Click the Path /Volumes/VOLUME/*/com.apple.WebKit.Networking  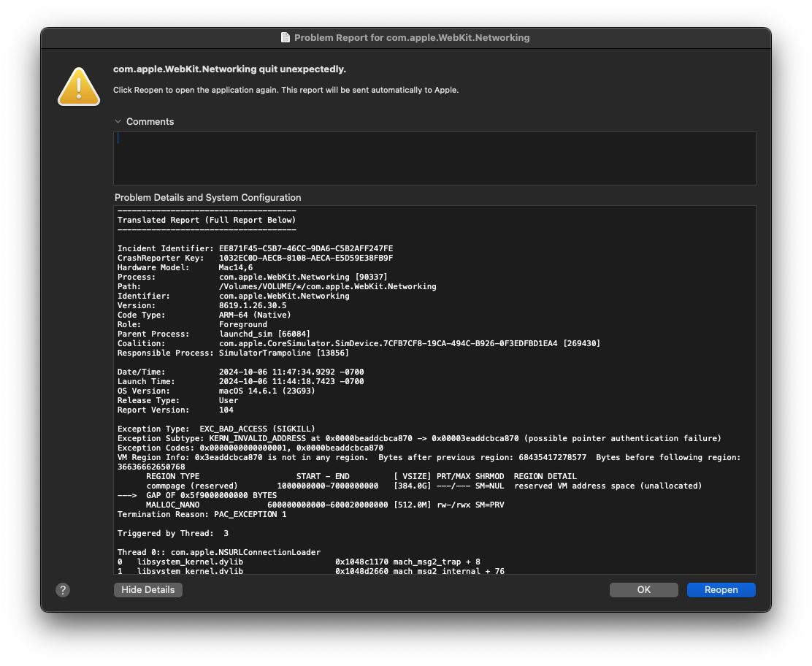coord(327,286)
